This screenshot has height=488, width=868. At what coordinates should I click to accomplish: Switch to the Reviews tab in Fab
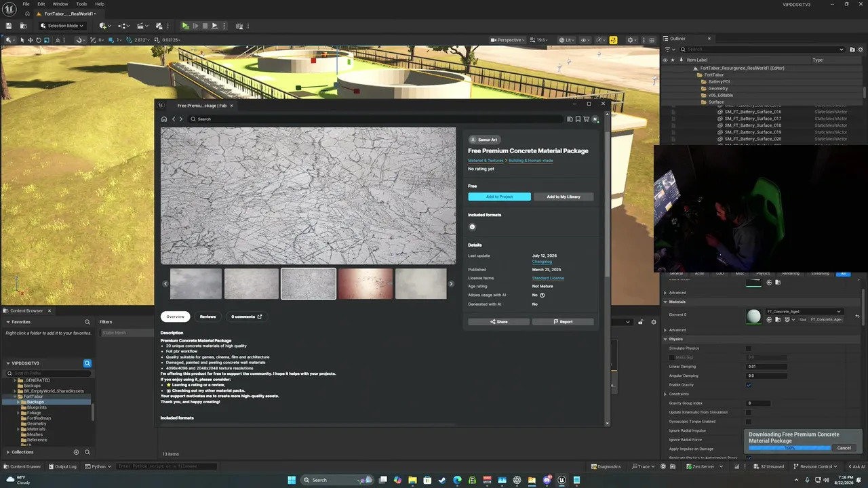(x=208, y=317)
